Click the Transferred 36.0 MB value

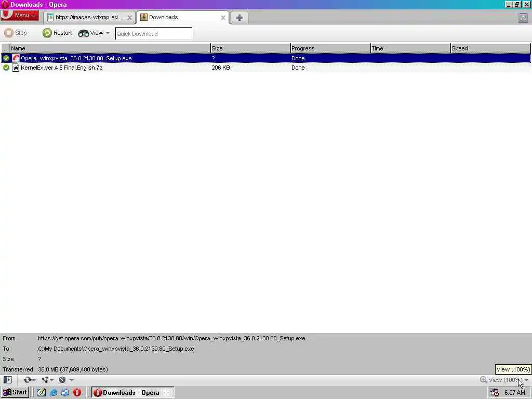pyautogui.click(x=73, y=369)
